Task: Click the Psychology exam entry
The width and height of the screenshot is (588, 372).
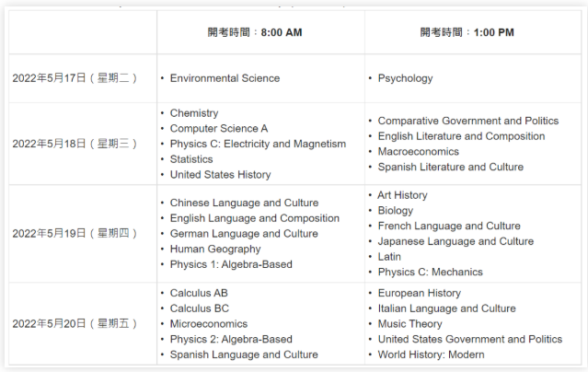Action: click(405, 78)
